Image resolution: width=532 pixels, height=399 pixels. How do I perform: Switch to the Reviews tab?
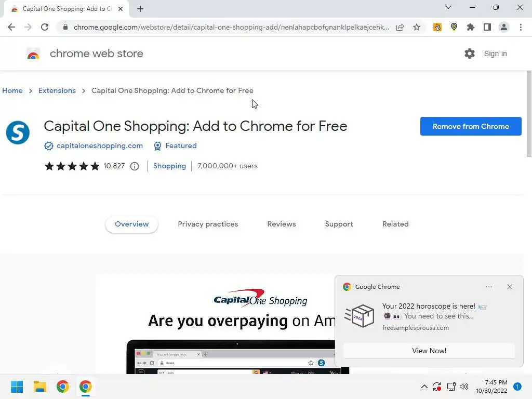(x=282, y=224)
